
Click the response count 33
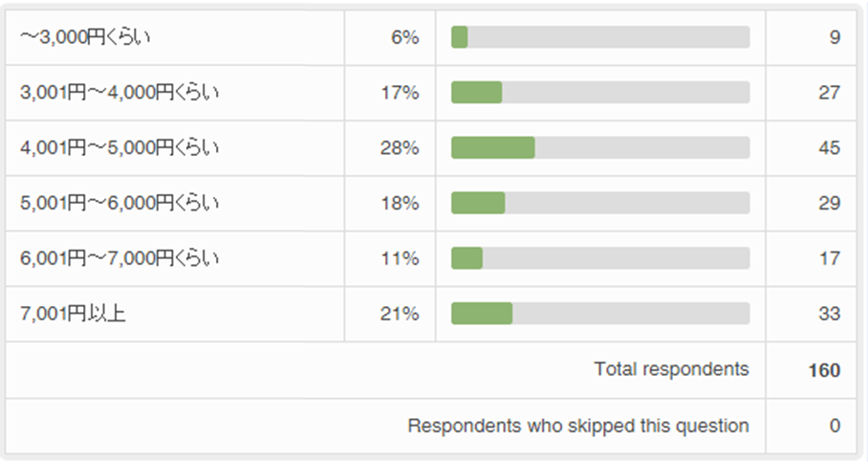[x=829, y=314]
